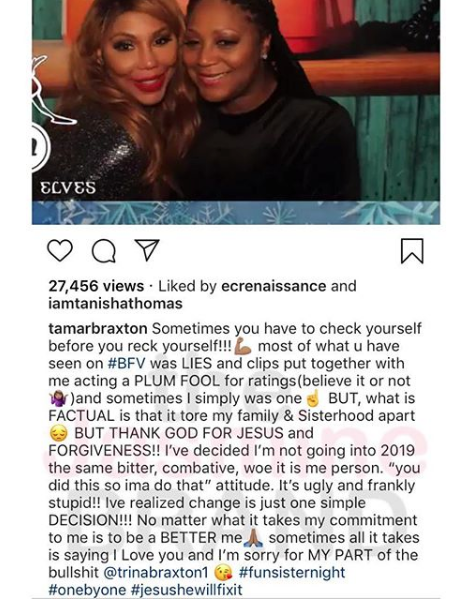Screen dimensions: 474x599
Task: Open the #BFV hashtag
Action: 127,363
